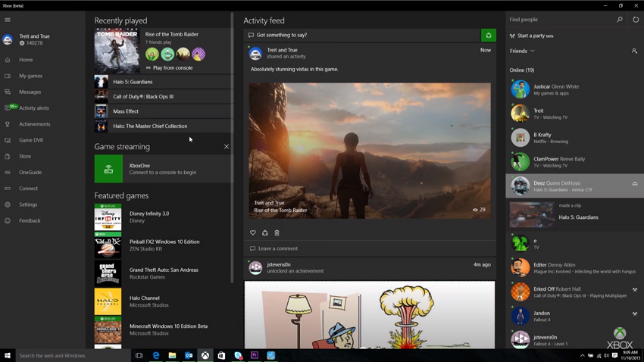Click the Windows Start button
This screenshot has height=362, width=644.
[7, 355]
